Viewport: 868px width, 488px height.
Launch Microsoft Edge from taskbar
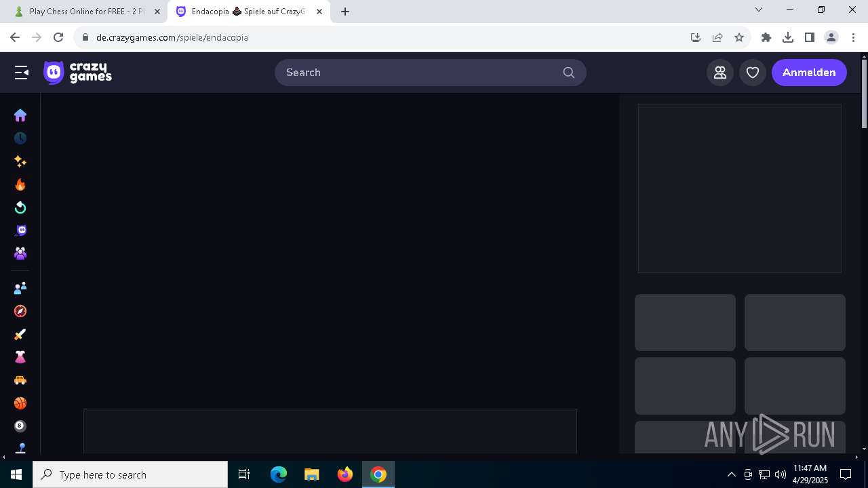(279, 474)
